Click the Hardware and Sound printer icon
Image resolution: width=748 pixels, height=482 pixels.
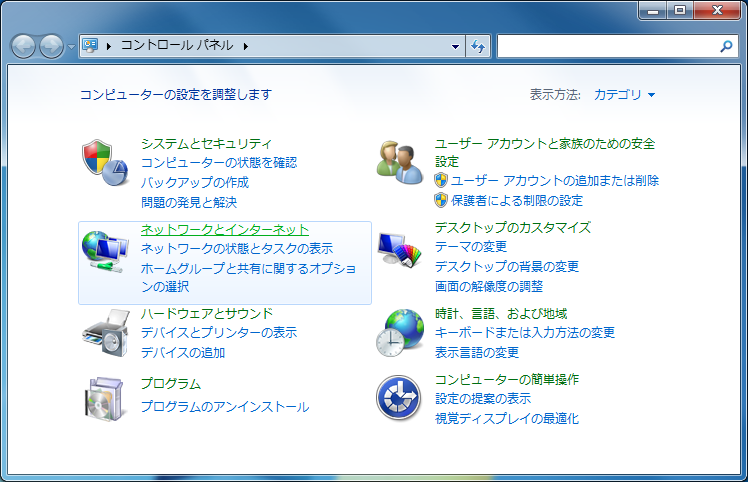tap(105, 332)
